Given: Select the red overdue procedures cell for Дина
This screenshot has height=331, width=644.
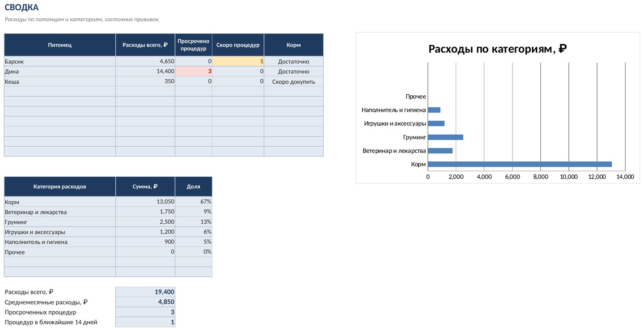Looking at the screenshot, I should tap(194, 71).
